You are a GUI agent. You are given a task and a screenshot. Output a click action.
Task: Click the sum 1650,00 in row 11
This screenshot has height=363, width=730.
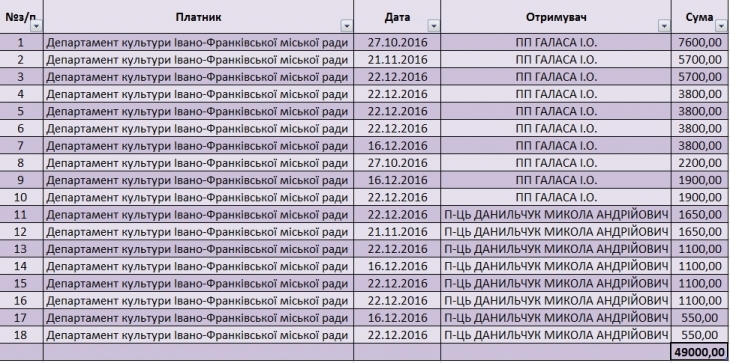pyautogui.click(x=700, y=215)
